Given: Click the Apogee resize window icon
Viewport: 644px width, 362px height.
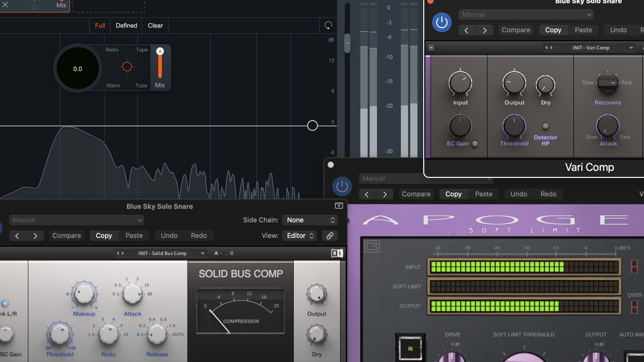Looking at the screenshot, I should tap(372, 247).
